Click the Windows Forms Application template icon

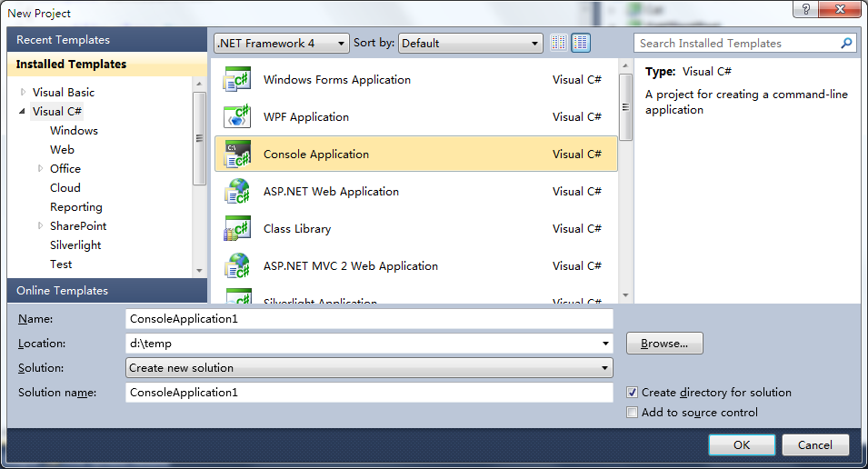237,79
